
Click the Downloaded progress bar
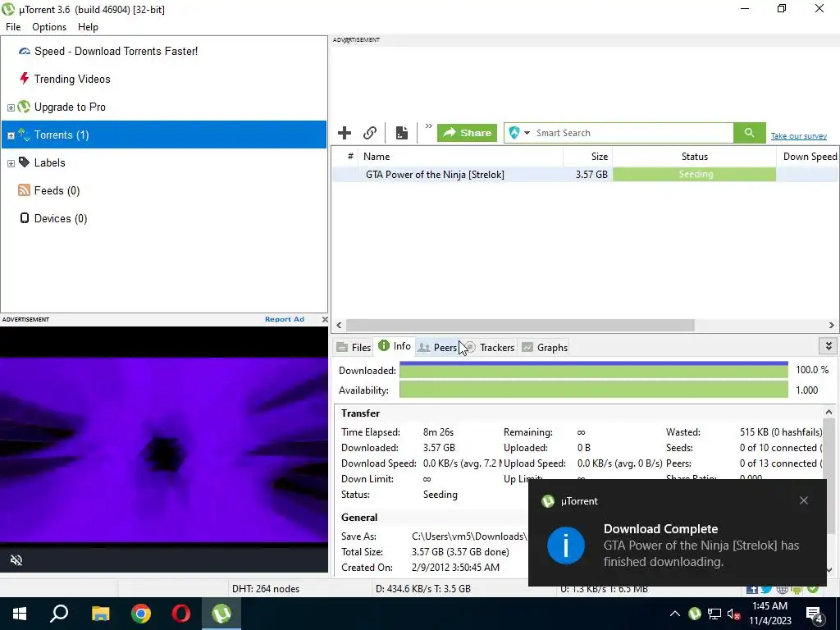[594, 371]
